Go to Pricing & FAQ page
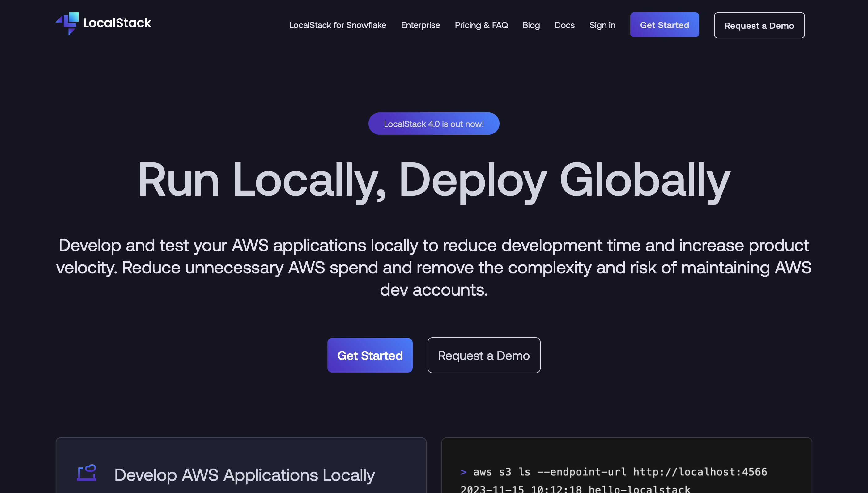This screenshot has height=493, width=868. (481, 25)
